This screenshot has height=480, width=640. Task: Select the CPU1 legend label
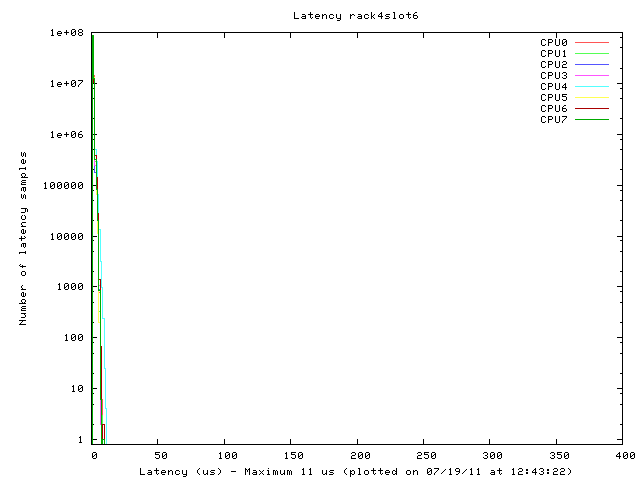pyautogui.click(x=553, y=53)
